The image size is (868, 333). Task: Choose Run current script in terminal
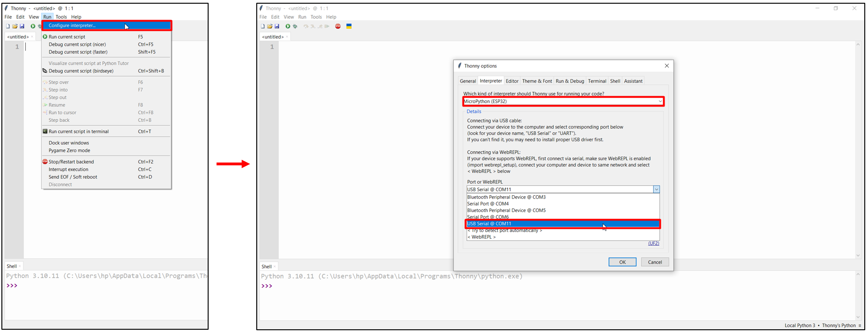pyautogui.click(x=107, y=131)
